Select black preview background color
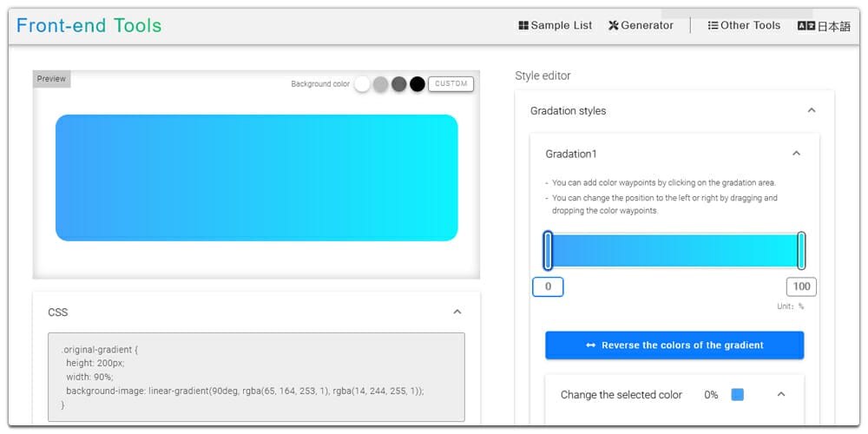Image resolution: width=868 pixels, height=434 pixels. pos(418,84)
